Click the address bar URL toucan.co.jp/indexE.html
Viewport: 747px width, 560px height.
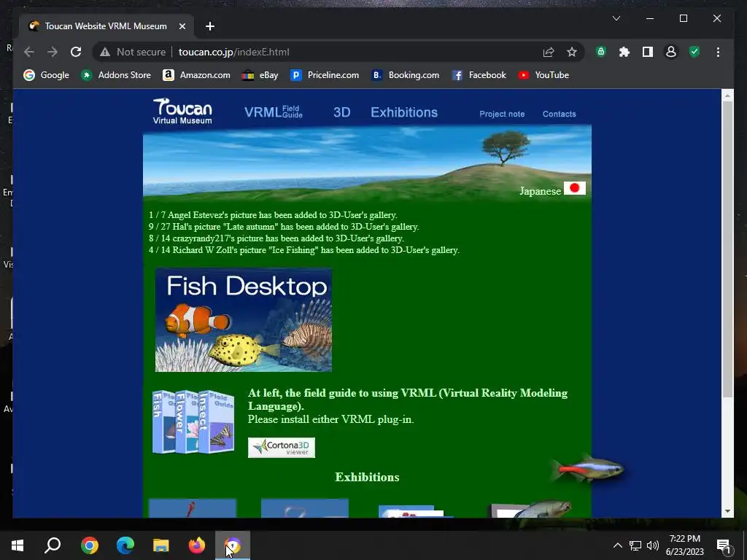point(233,52)
